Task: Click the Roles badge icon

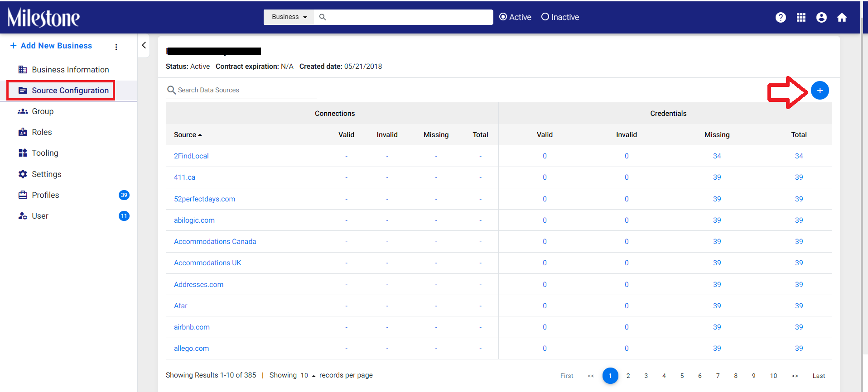Action: click(x=23, y=132)
